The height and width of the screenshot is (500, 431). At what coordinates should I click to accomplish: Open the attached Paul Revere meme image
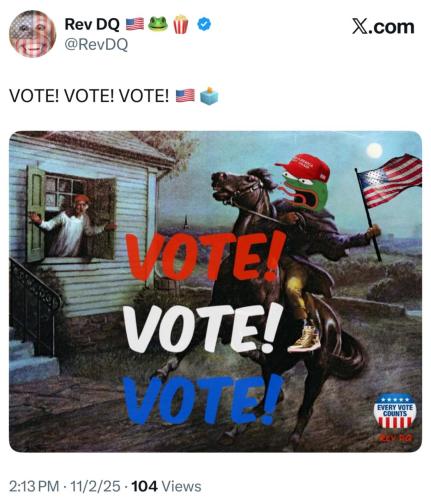(x=215, y=291)
